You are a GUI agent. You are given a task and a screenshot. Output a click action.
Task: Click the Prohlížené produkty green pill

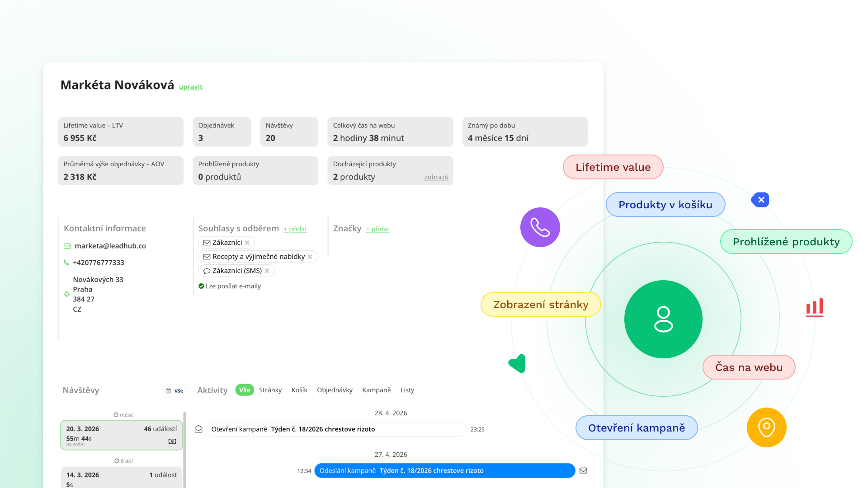tap(786, 242)
